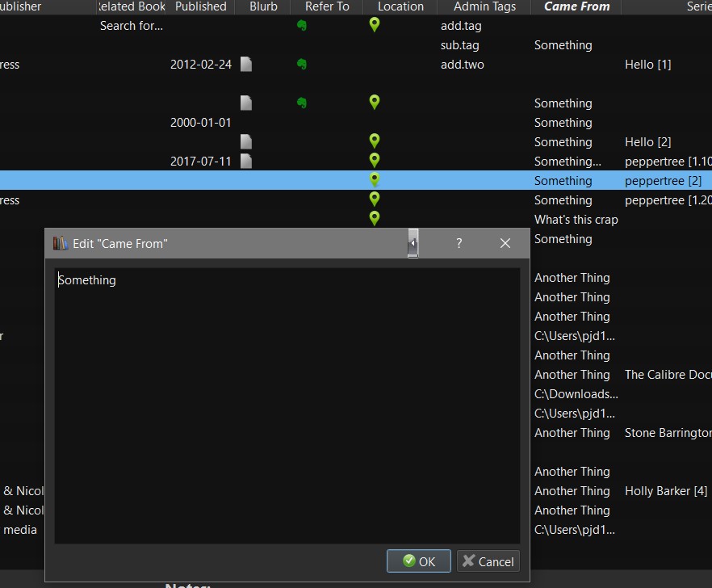Select the Holly Barker [4] series cell
Screen dimensions: 712x588
tap(666, 491)
